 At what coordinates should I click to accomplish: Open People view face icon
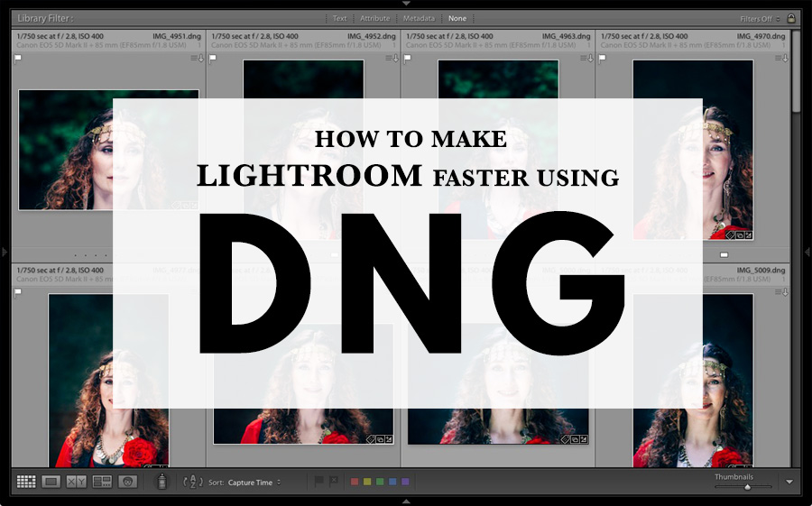(127, 482)
